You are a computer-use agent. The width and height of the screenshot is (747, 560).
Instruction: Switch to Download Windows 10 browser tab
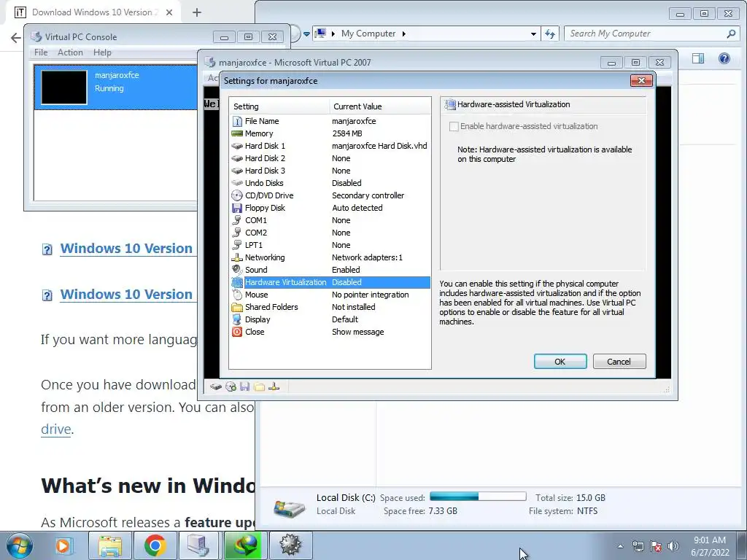(93, 12)
